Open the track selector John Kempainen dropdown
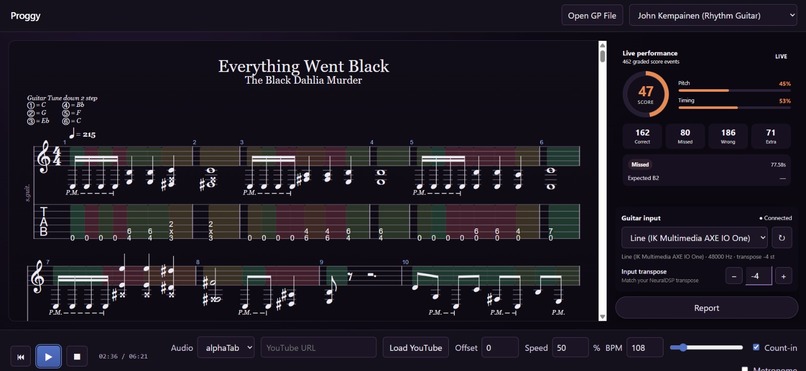The width and height of the screenshot is (806, 371). (713, 15)
